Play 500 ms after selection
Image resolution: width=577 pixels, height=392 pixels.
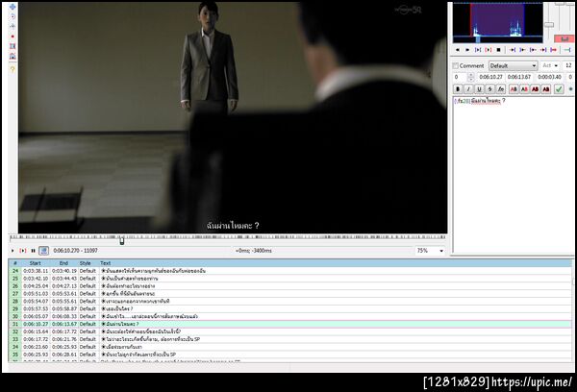(x=522, y=50)
